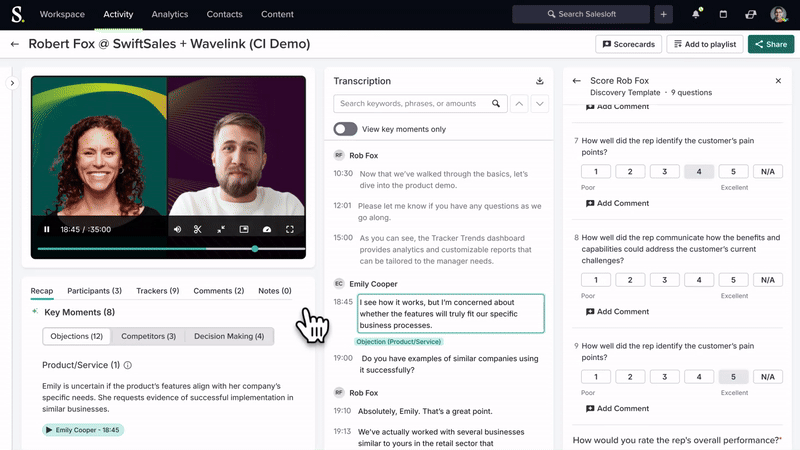Open the Workspace menu
800x450 pixels.
click(x=62, y=14)
